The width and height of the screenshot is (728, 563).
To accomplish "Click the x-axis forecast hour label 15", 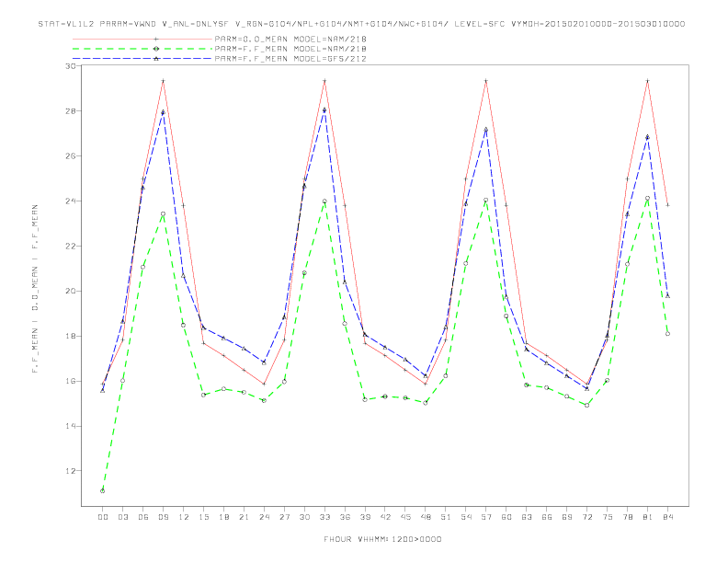I will tap(203, 517).
